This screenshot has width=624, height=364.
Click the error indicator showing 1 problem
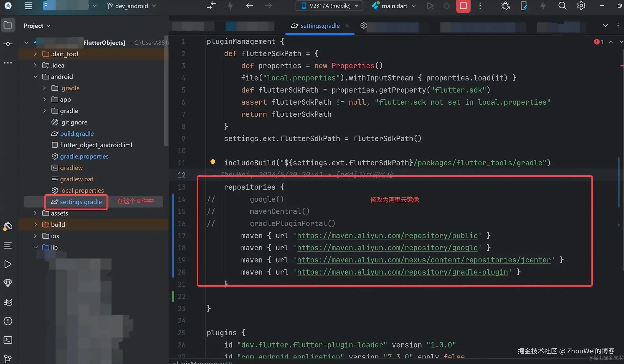599,42
